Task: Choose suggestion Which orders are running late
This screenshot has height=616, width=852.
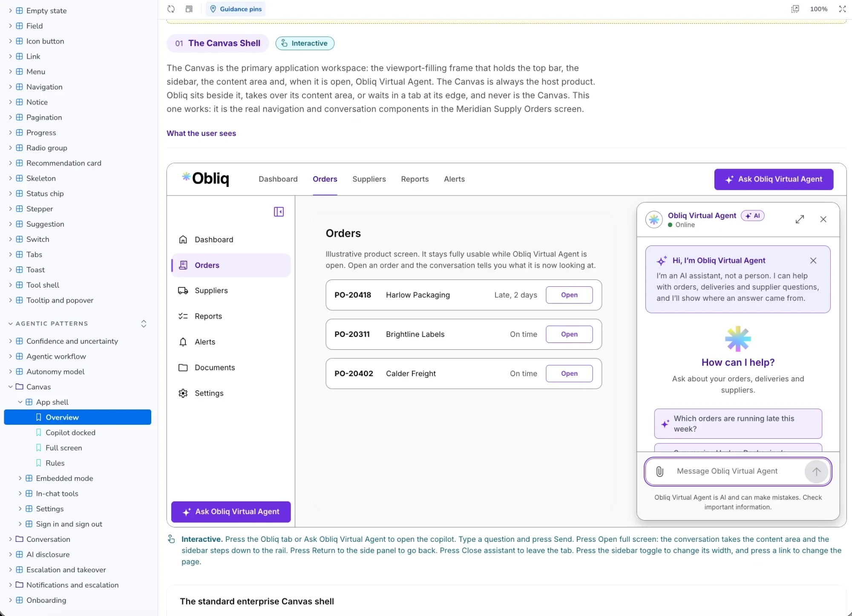Action: pyautogui.click(x=738, y=424)
